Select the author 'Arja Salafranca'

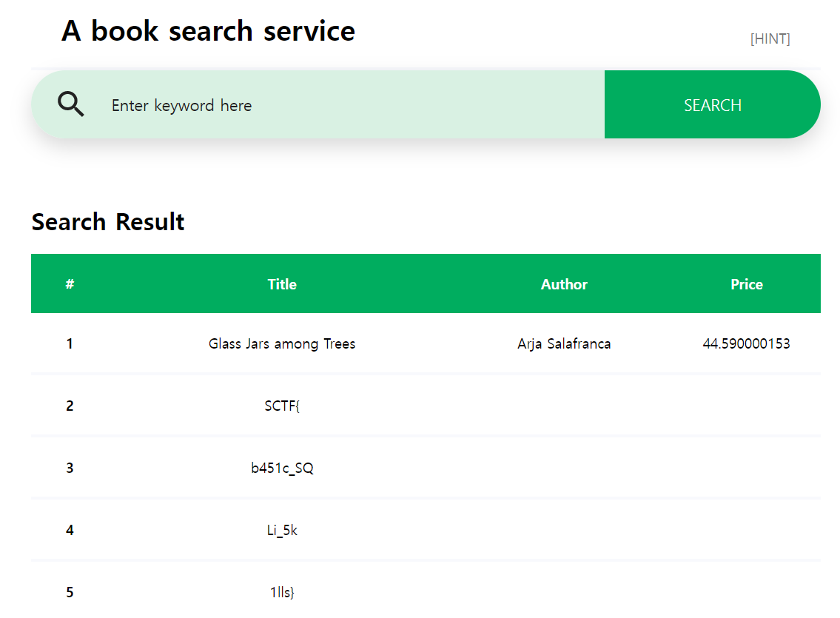[564, 343]
